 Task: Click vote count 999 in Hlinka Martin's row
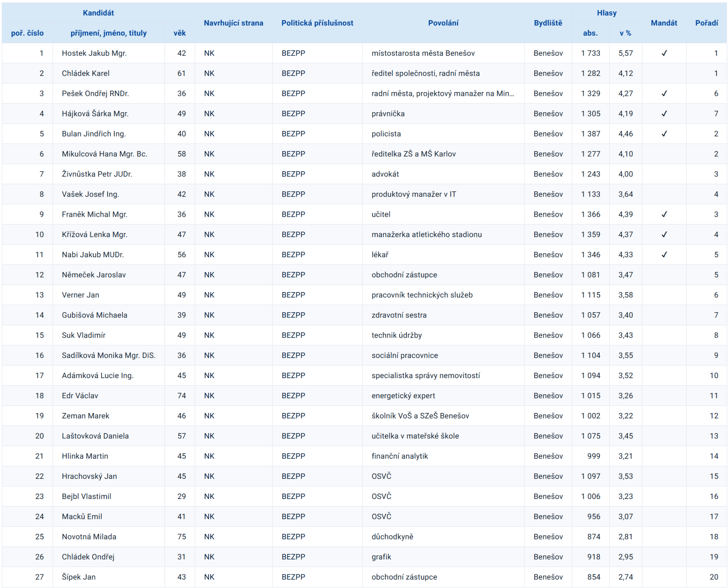click(593, 456)
